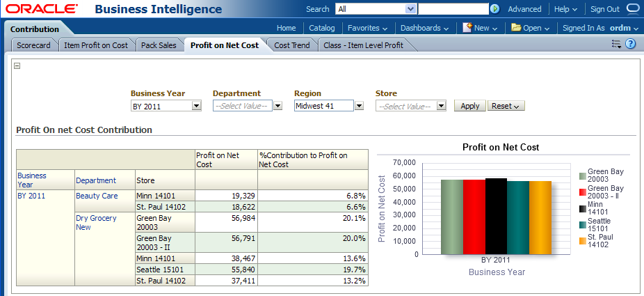Open the search scope All dropdown
The image size is (644, 296).
tap(410, 9)
